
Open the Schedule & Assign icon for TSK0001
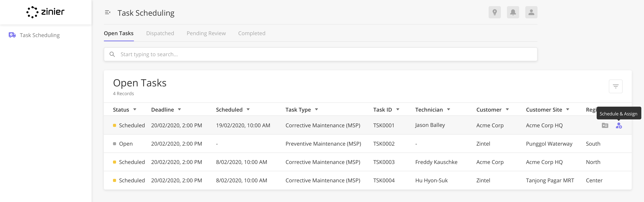click(x=619, y=126)
